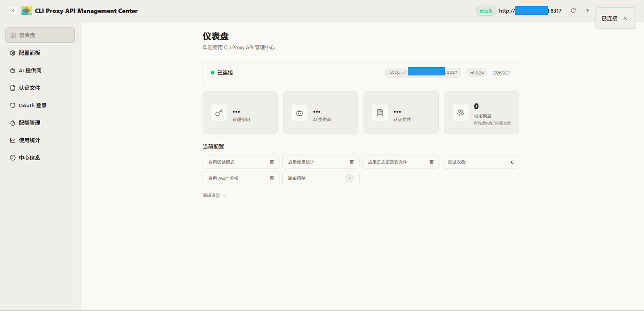Go to the AI 提供商 section

[40, 71]
